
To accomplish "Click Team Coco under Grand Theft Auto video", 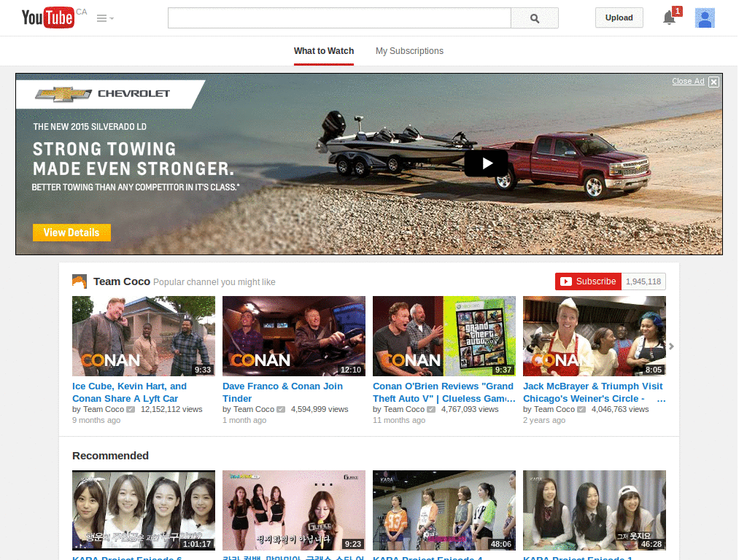I will [x=404, y=410].
